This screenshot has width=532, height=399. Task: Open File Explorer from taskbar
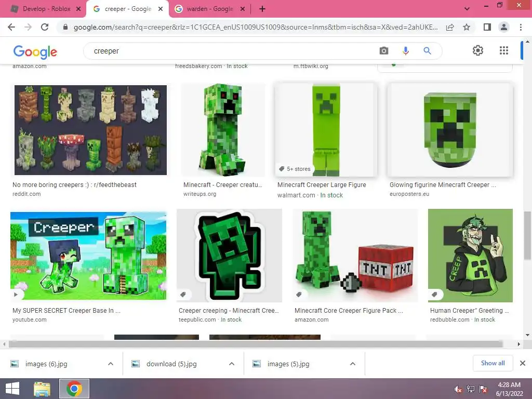pyautogui.click(x=42, y=389)
